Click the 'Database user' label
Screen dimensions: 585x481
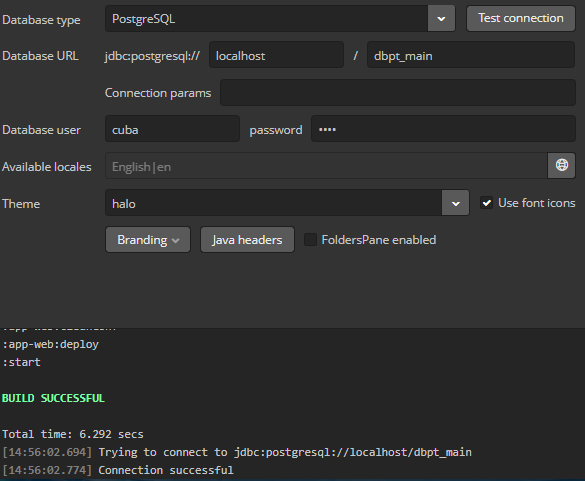pos(41,129)
